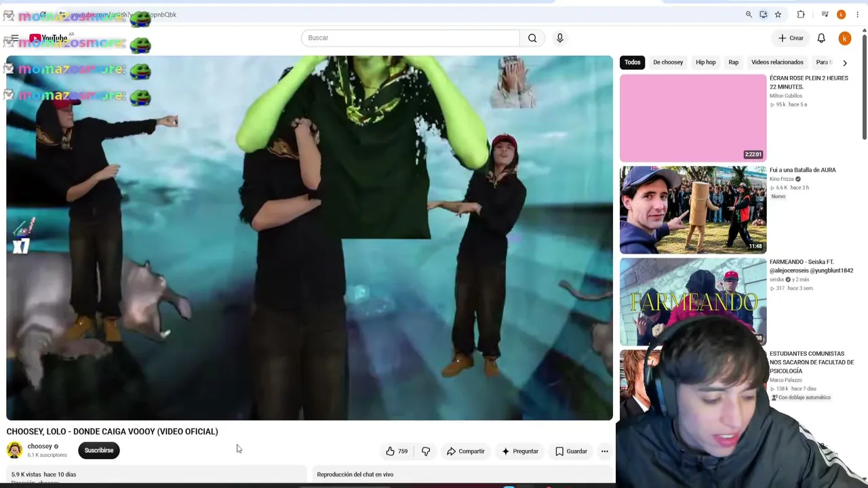868x488 pixels.
Task: Click the zoom magnifier in address bar
Action: 749,15
